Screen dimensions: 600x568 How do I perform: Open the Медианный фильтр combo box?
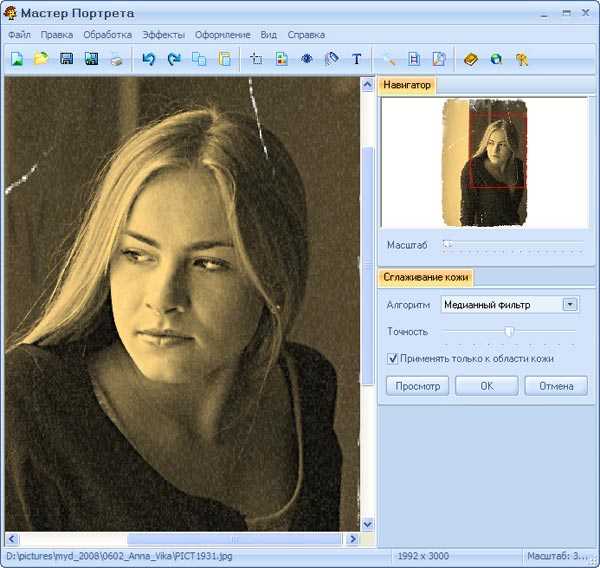click(510, 305)
